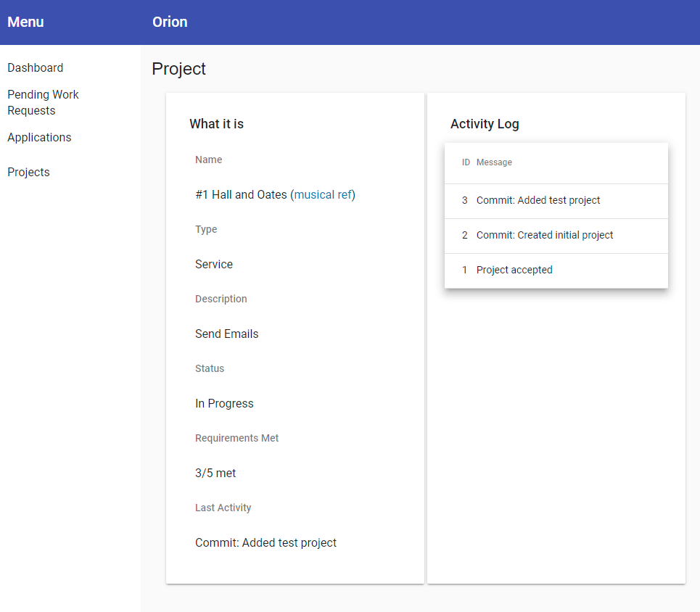
Task: Click the Description value Send Emails
Action: pyautogui.click(x=227, y=334)
